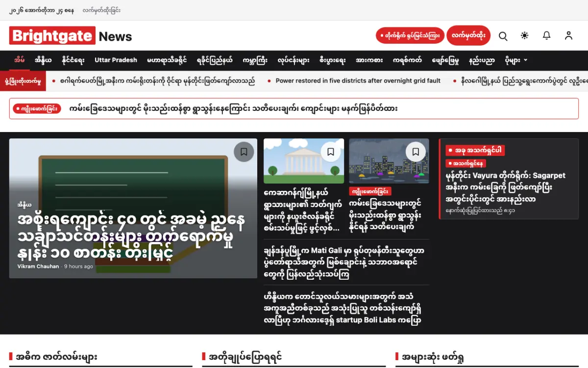588x368 pixels.
Task: Open the lead story headline about evening classes
Action: [x=131, y=237]
